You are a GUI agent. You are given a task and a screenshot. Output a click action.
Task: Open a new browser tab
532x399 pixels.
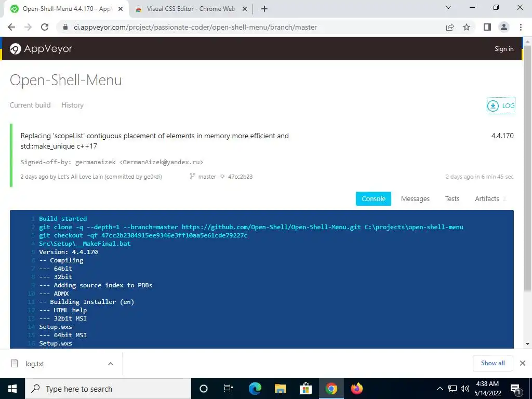[264, 9]
